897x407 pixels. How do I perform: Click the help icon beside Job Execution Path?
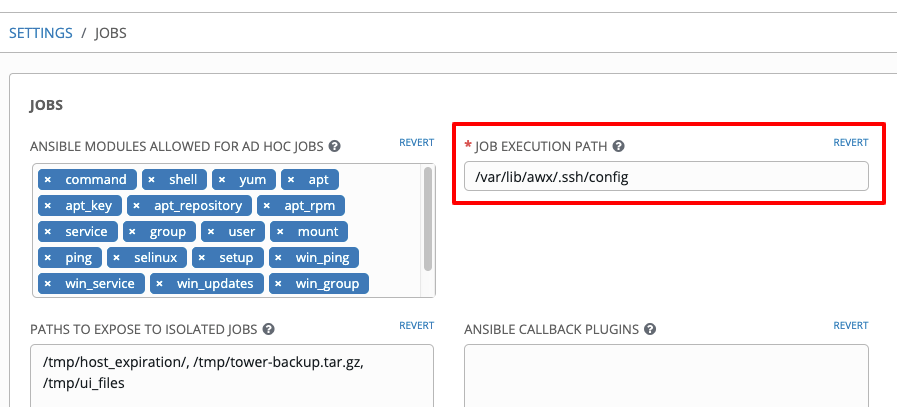[618, 146]
